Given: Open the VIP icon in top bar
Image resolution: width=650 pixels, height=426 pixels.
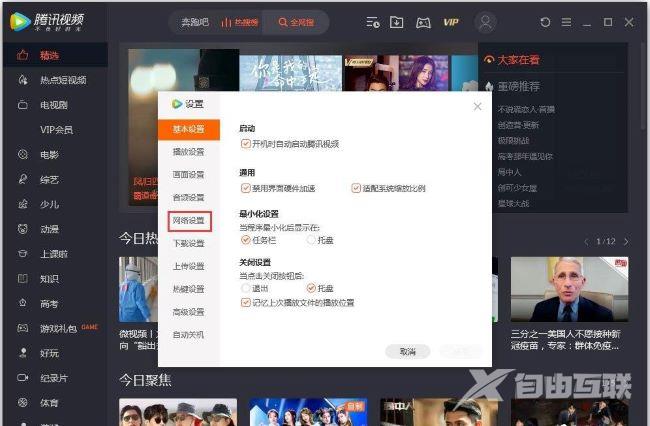Looking at the screenshot, I should tap(451, 22).
